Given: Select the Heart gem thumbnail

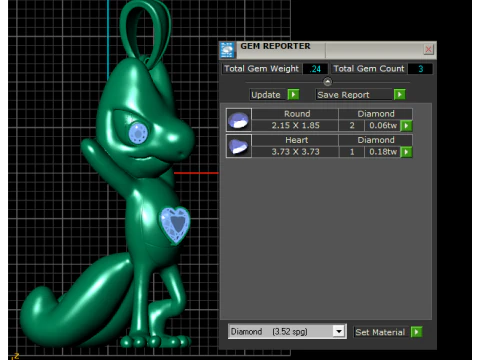Looking at the screenshot, I should pyautogui.click(x=239, y=146).
